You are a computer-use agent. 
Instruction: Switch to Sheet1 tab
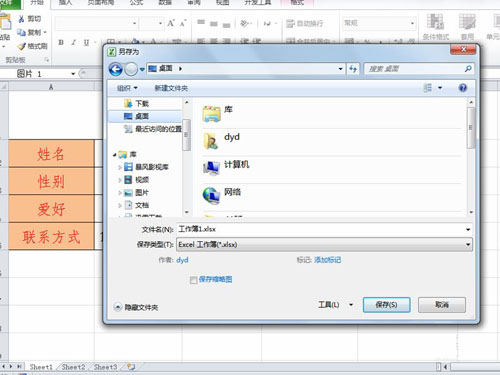pos(41,367)
